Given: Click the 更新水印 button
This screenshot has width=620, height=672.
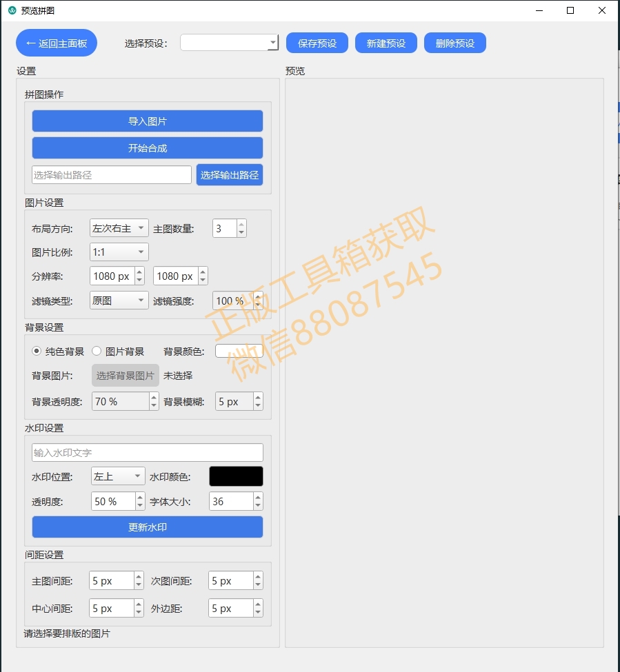Looking at the screenshot, I should 148,527.
